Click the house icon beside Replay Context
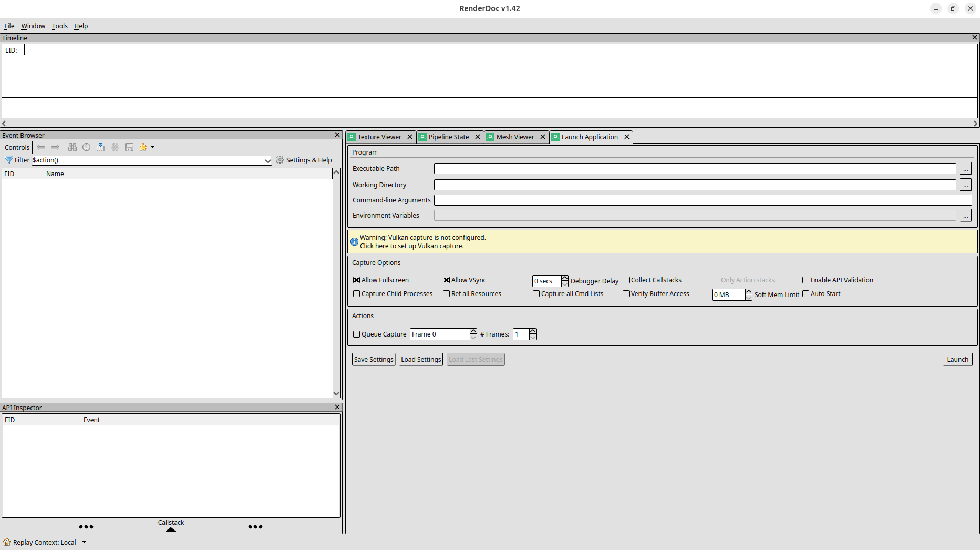 (x=7, y=542)
